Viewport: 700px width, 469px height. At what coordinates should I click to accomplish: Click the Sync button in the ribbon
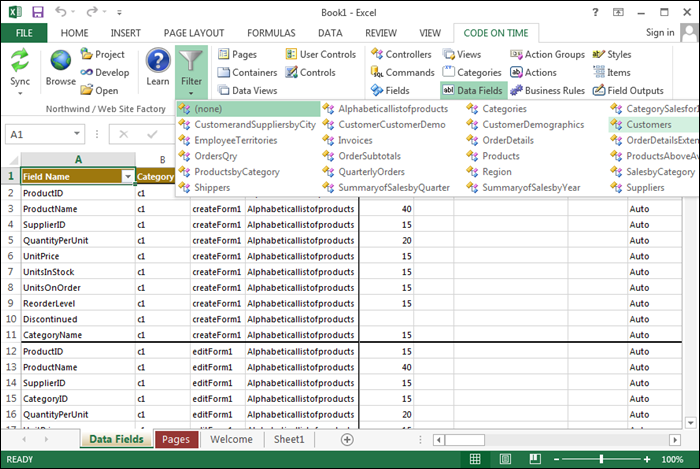pos(20,62)
